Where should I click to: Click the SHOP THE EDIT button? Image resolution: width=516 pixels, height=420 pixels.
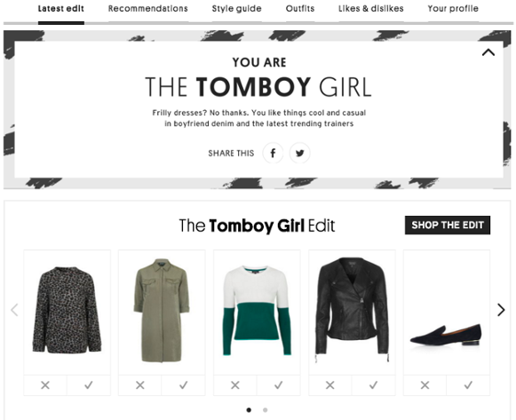pos(448,225)
